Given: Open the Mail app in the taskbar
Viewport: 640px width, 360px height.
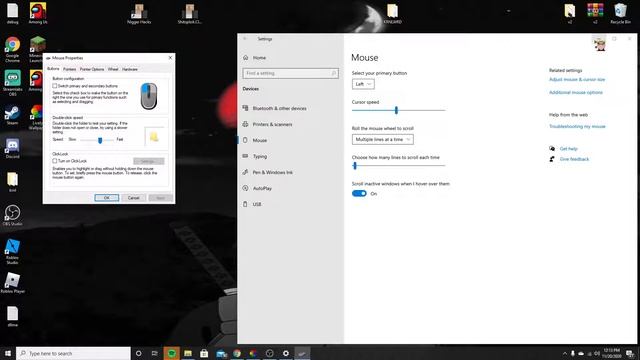Looking at the screenshot, I should tap(221, 353).
